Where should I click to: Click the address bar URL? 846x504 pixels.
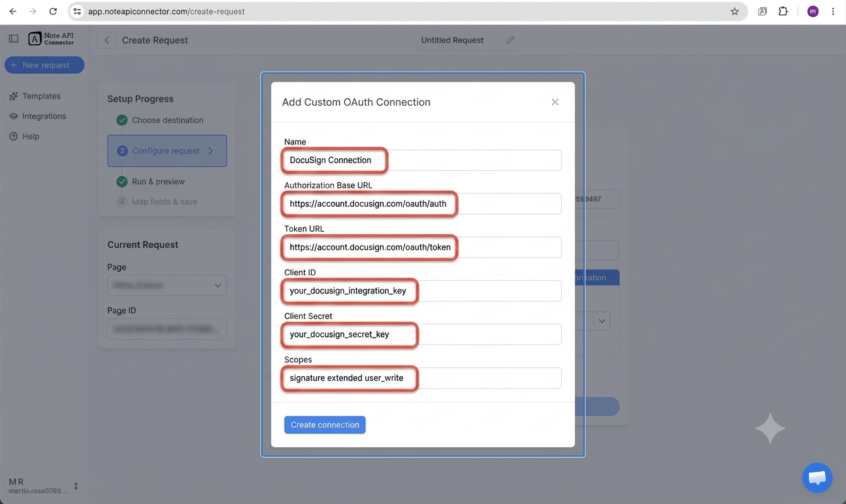(x=166, y=11)
